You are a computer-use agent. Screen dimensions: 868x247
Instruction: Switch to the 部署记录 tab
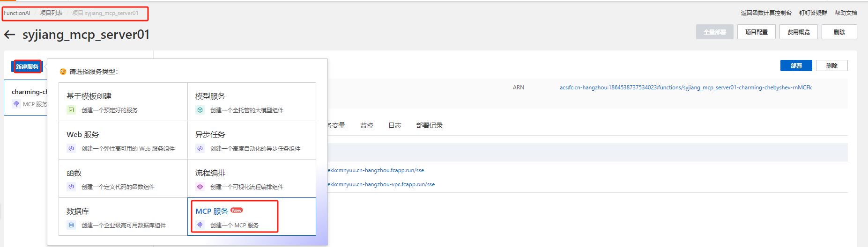coord(430,125)
